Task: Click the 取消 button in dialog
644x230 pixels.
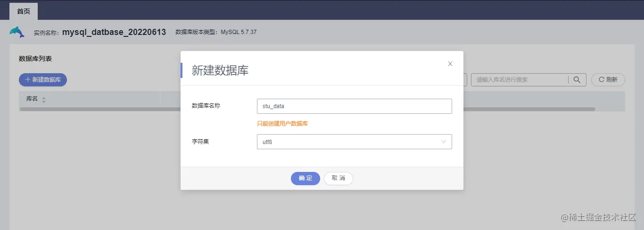Action: pyautogui.click(x=339, y=179)
